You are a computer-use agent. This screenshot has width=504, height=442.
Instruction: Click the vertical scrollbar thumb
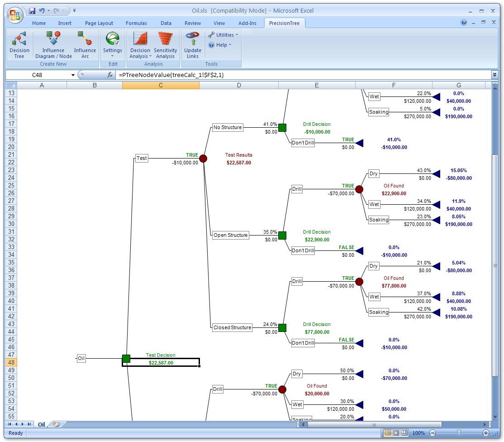[495, 265]
